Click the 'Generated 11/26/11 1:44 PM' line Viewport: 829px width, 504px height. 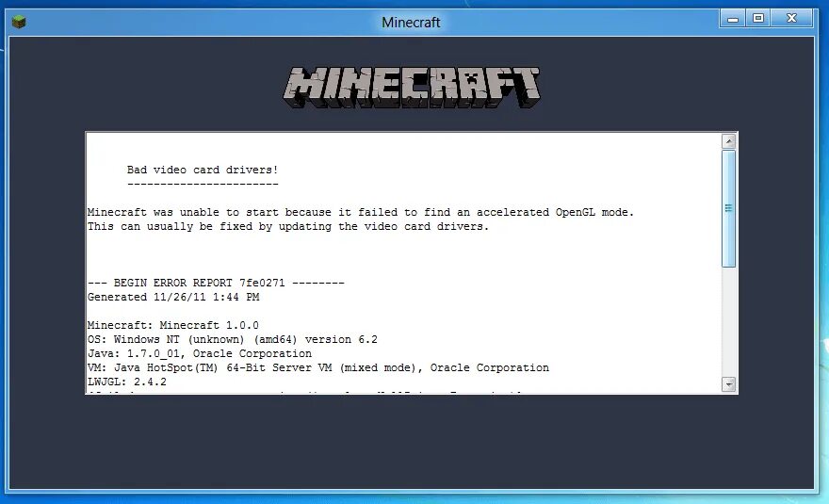(x=173, y=297)
